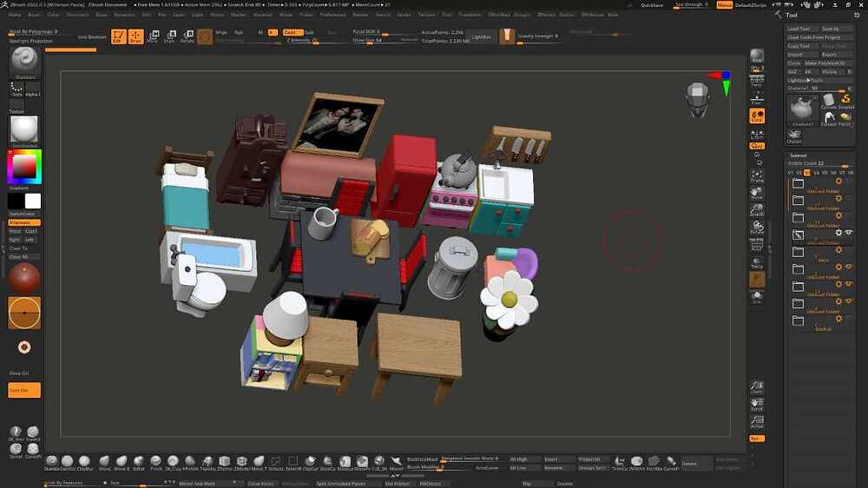Click Make PolyMesh3D button
The height and width of the screenshot is (488, 868).
coord(828,63)
